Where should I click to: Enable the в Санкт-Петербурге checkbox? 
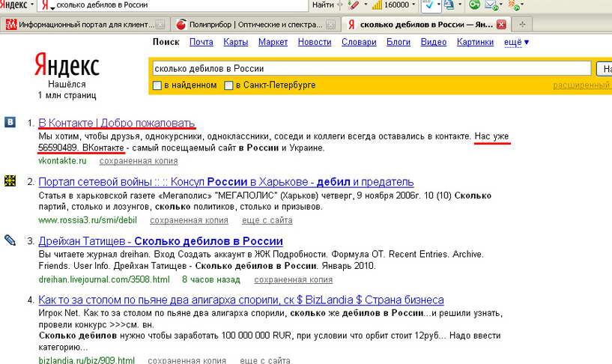pyautogui.click(x=228, y=85)
